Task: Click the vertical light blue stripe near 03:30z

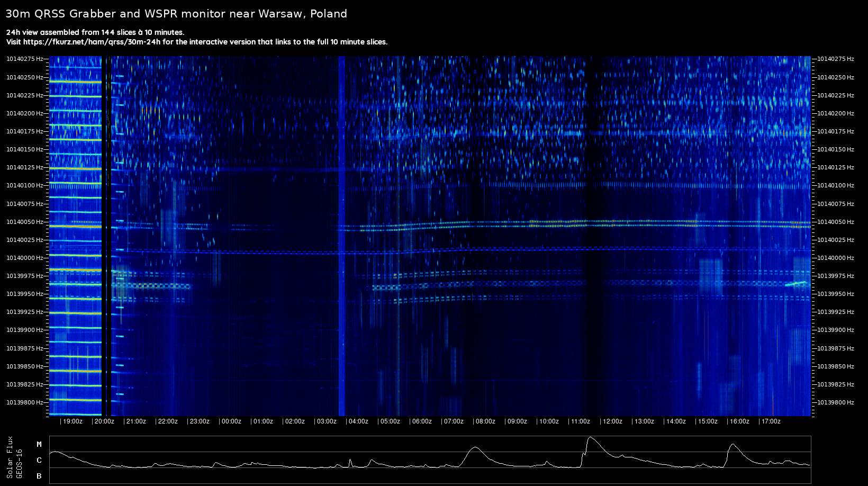Action: (x=341, y=236)
